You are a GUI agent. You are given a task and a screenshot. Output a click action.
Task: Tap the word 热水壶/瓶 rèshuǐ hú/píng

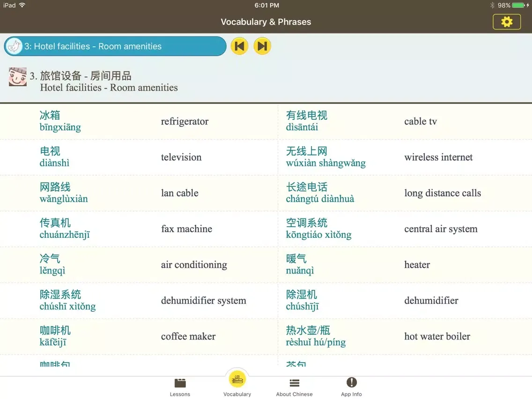[316, 336]
